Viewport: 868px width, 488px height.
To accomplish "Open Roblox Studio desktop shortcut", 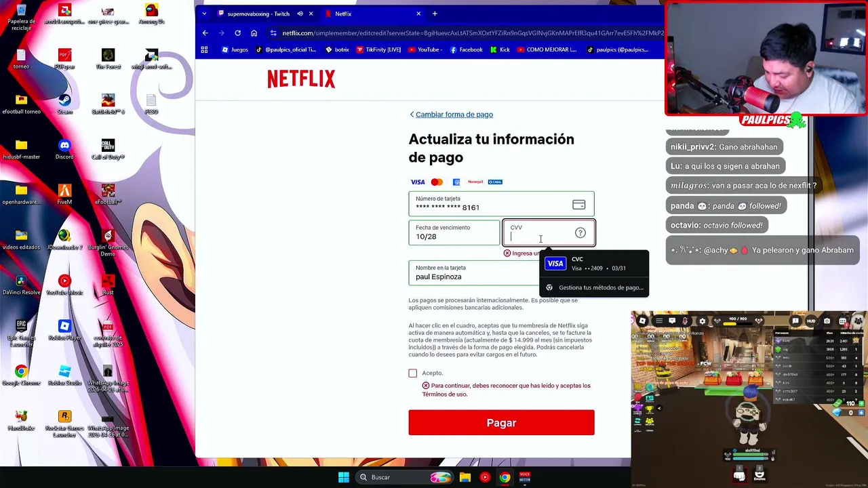I will click(64, 375).
